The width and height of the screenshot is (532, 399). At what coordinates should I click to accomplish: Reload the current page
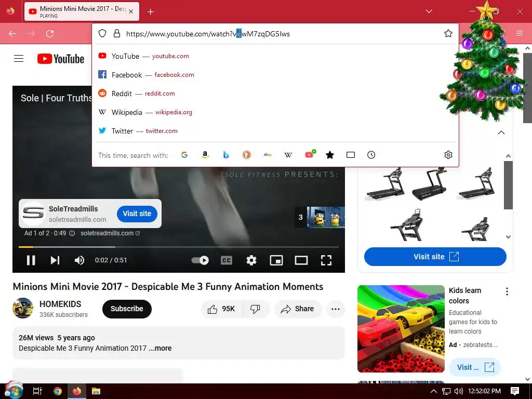pyautogui.click(x=50, y=34)
